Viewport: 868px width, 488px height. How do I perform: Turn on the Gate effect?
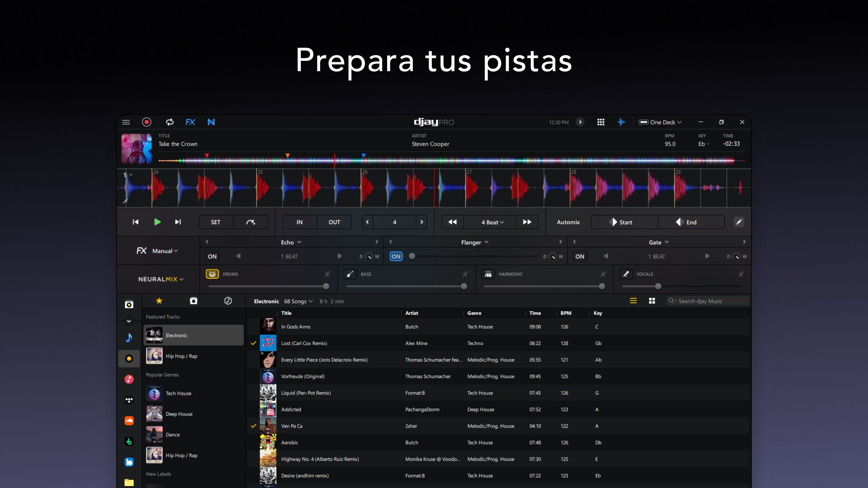pyautogui.click(x=580, y=256)
